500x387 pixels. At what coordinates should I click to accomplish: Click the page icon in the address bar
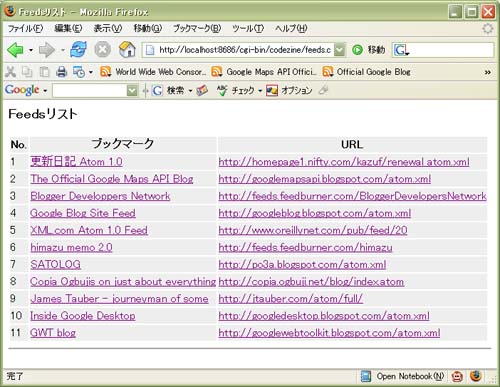coord(150,50)
